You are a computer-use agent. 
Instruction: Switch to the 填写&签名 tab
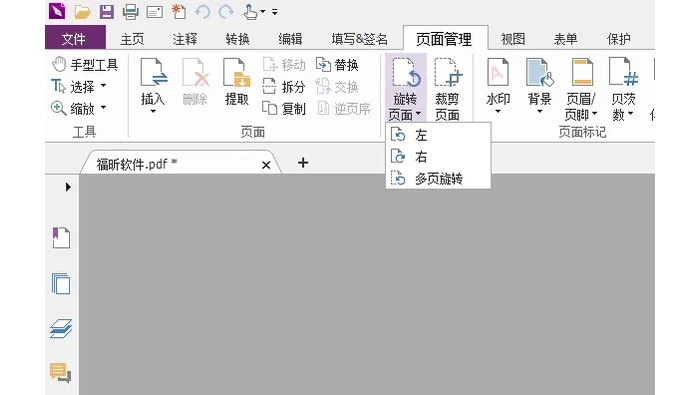pyautogui.click(x=359, y=39)
